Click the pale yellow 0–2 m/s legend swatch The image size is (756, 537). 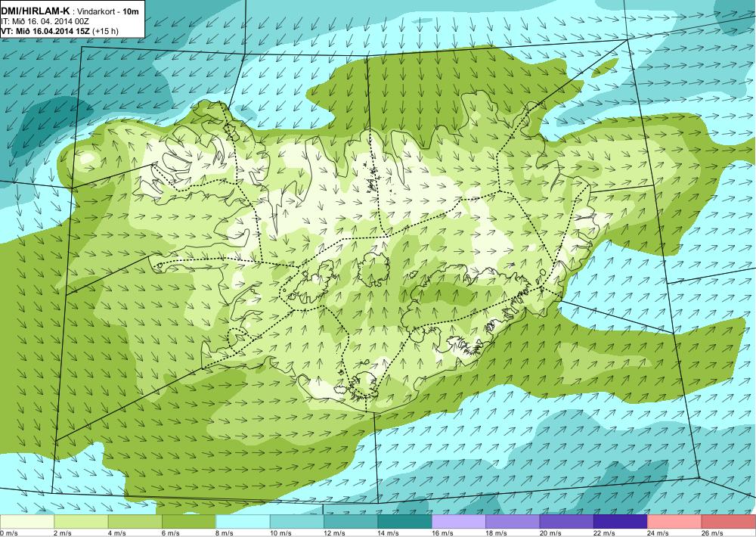27,522
